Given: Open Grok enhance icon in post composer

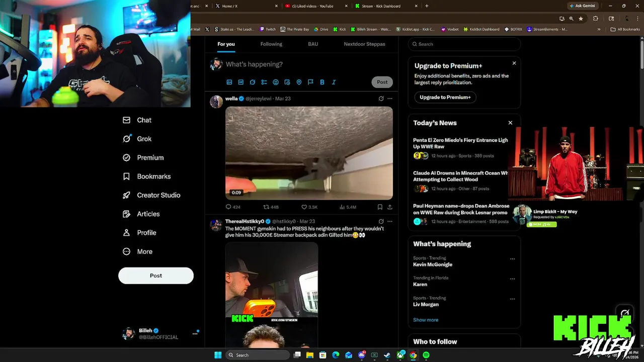Looking at the screenshot, I should [x=253, y=82].
